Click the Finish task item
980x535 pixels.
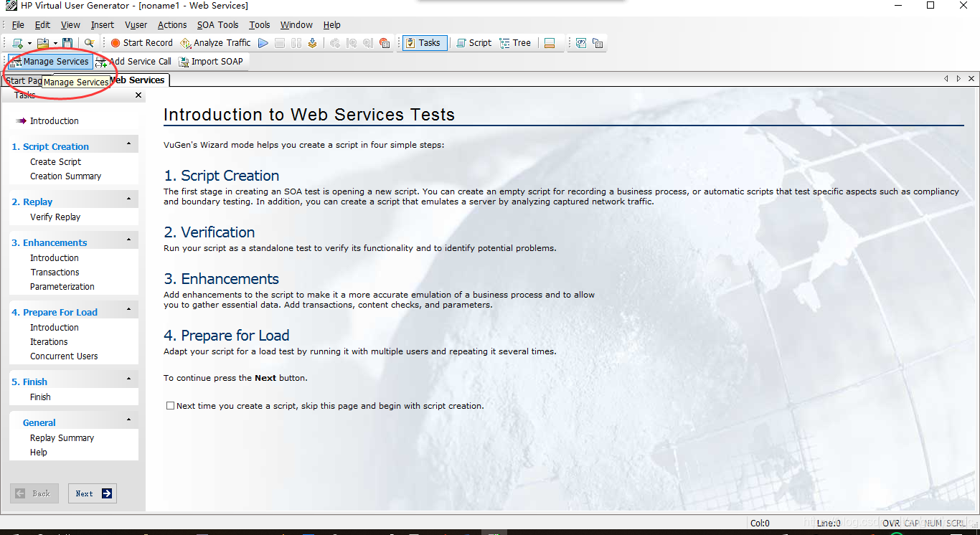pos(41,397)
